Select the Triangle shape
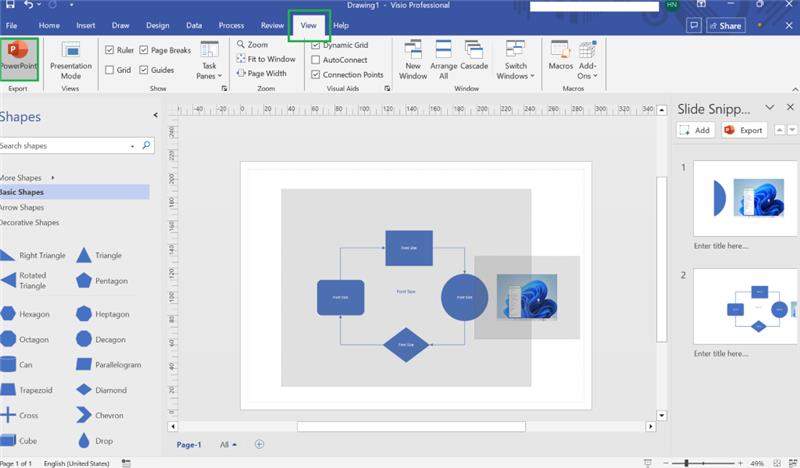Image resolution: width=800 pixels, height=468 pixels. [99, 255]
